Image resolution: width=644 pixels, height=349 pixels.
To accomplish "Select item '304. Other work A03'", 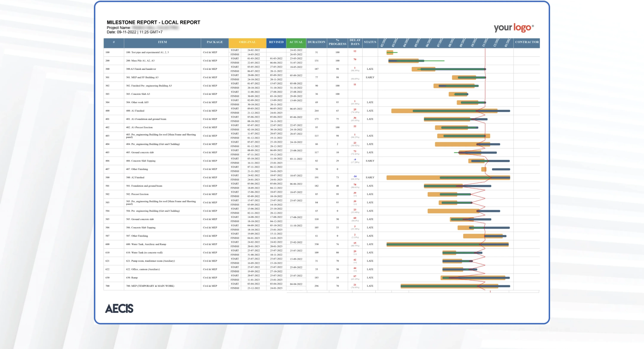I will 137,102.
